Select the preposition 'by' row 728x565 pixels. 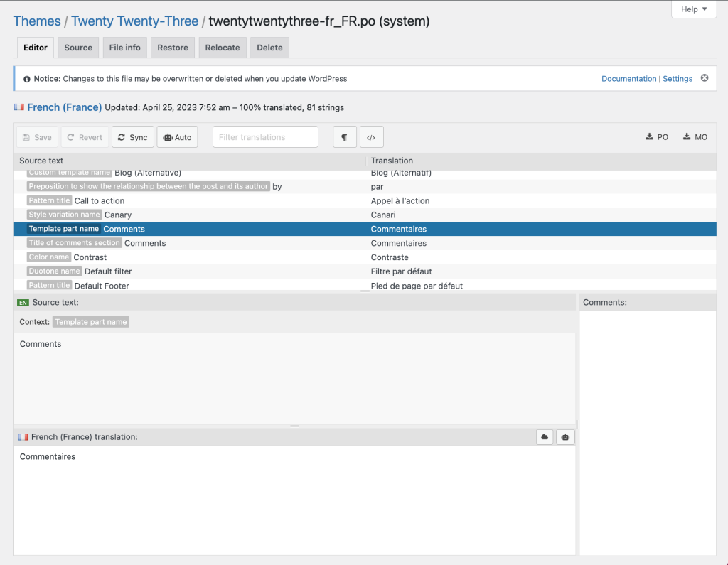tap(365, 186)
